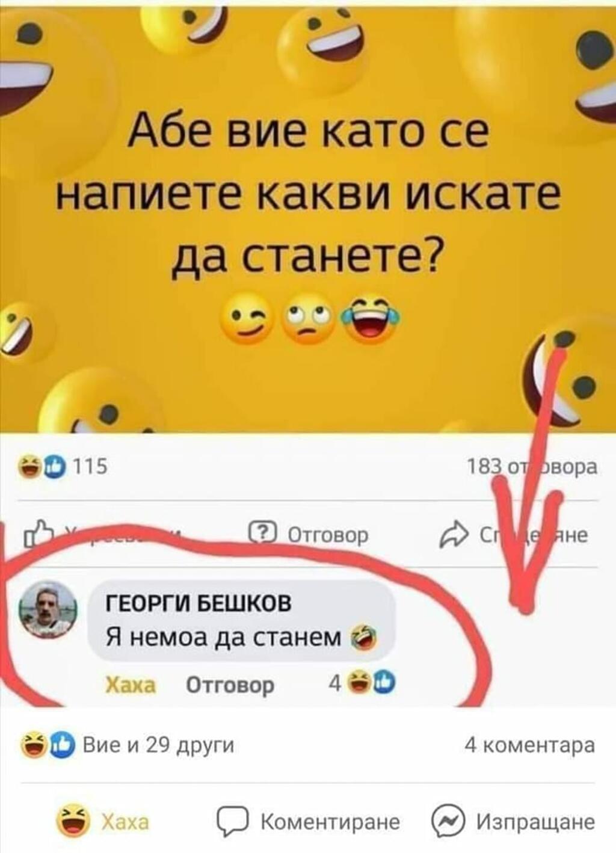Tap the Messenger icon beside Изпращане
This screenshot has width=616, height=853.
(x=448, y=822)
